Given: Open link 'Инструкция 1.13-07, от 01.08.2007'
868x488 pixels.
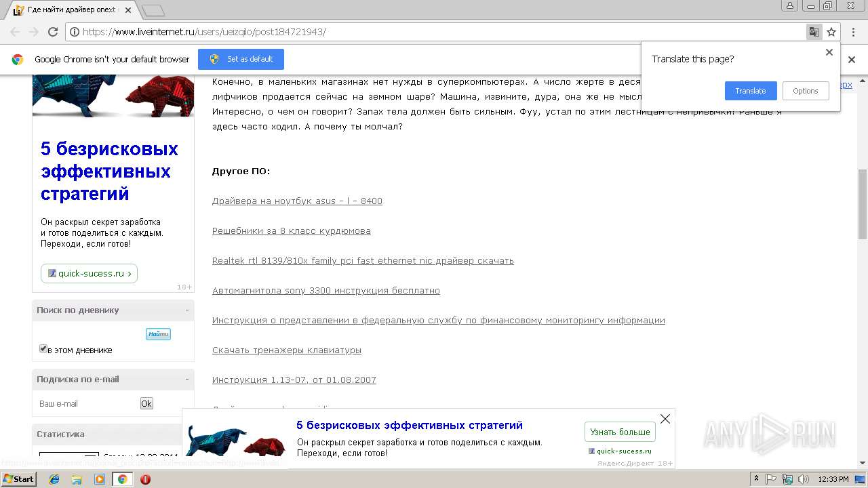Looking at the screenshot, I should (294, 380).
